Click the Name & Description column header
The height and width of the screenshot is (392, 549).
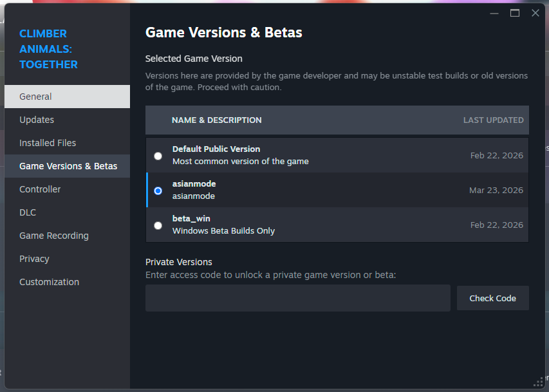(x=216, y=120)
